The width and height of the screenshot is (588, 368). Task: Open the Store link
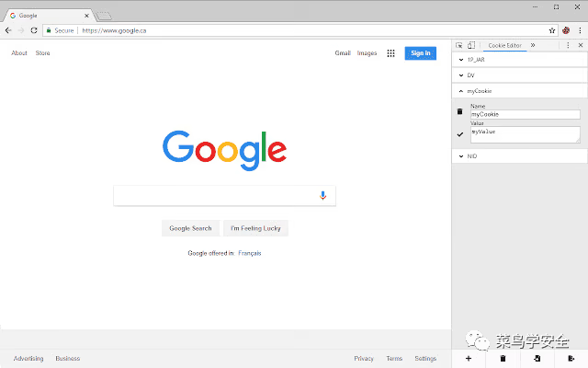tap(43, 53)
